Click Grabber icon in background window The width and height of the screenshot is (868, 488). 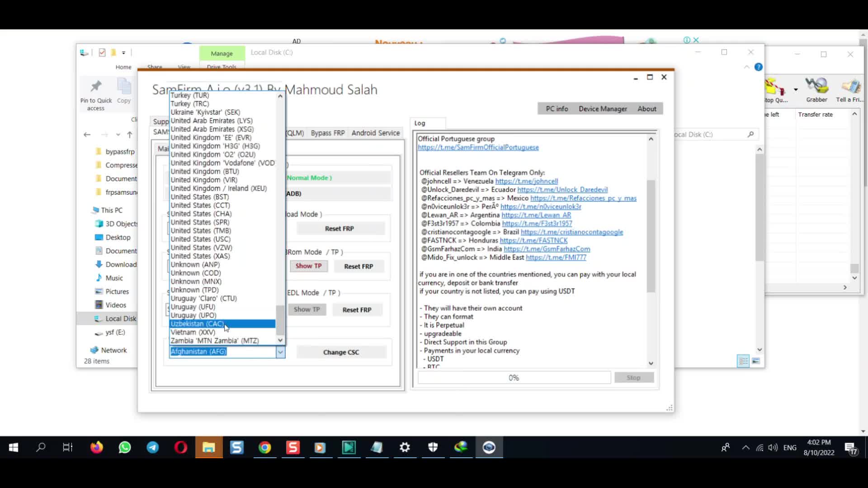coord(817,90)
